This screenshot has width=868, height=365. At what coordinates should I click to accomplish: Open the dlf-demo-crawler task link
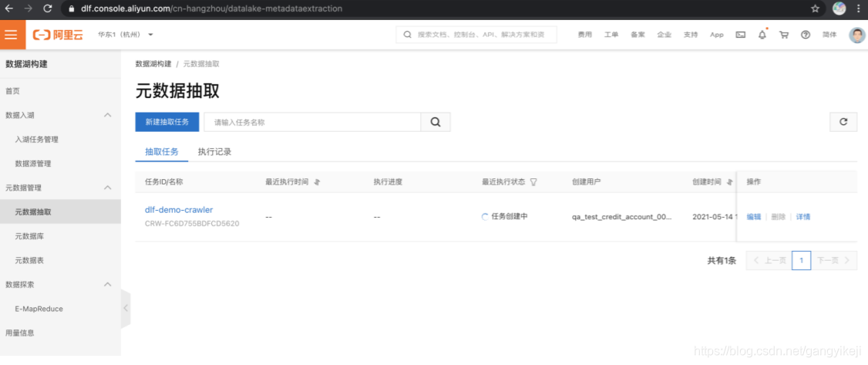point(179,210)
